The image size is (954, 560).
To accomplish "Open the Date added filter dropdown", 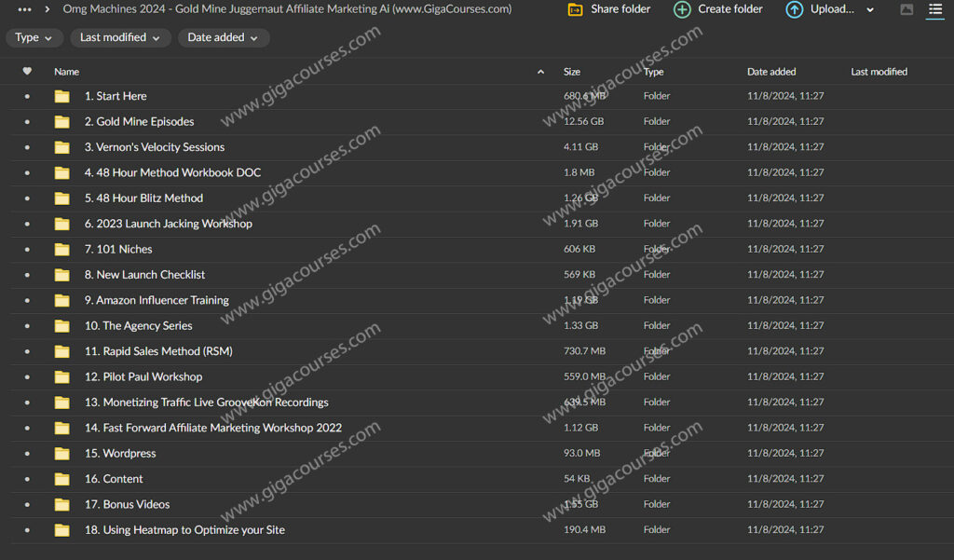I will click(224, 37).
